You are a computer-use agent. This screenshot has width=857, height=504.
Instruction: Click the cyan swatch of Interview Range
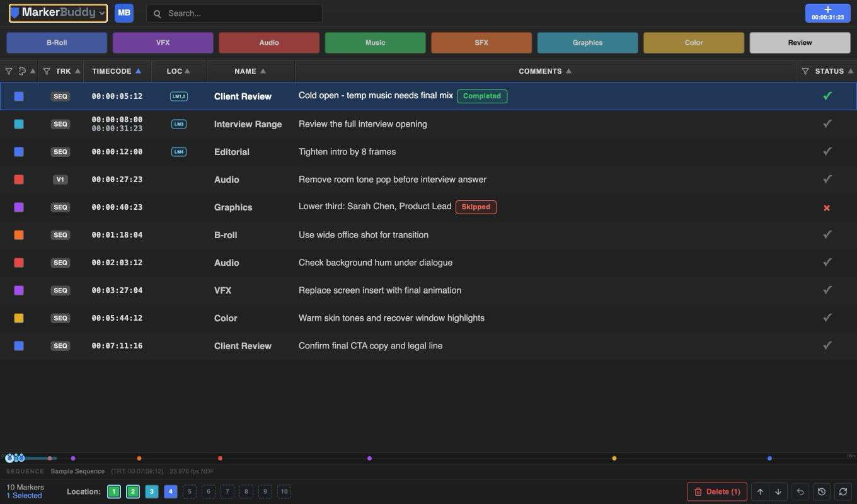(19, 124)
